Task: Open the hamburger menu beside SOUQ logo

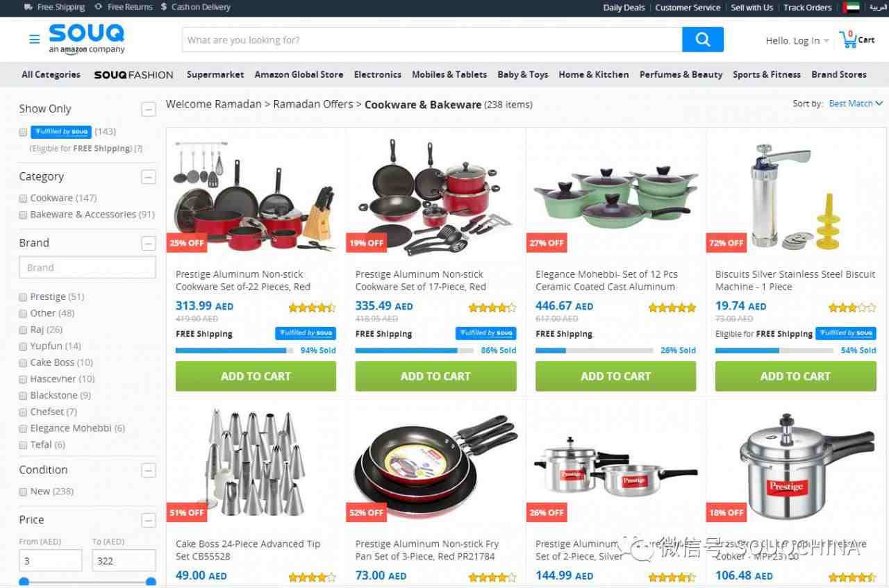Action: coord(34,40)
